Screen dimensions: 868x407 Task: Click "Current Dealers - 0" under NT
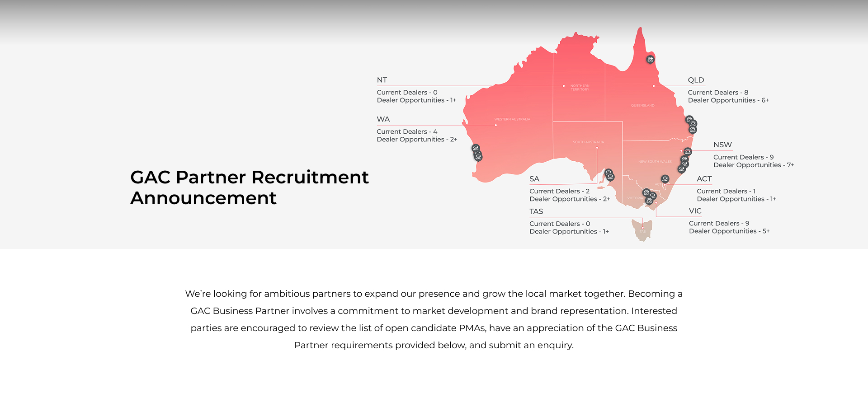coord(407,93)
